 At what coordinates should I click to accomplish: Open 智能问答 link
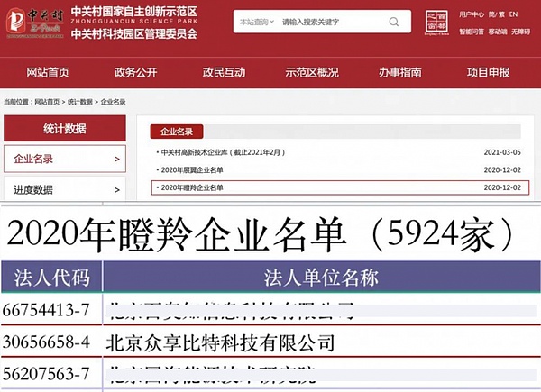[x=472, y=32]
